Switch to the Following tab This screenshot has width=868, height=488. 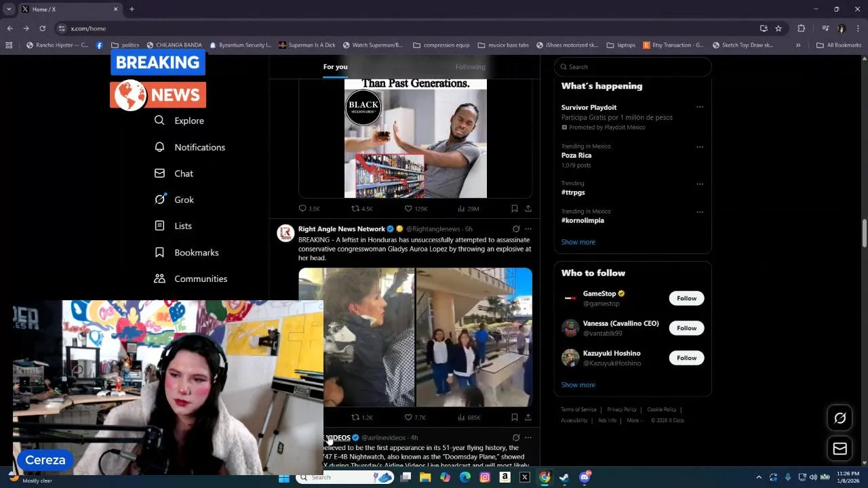(x=470, y=66)
